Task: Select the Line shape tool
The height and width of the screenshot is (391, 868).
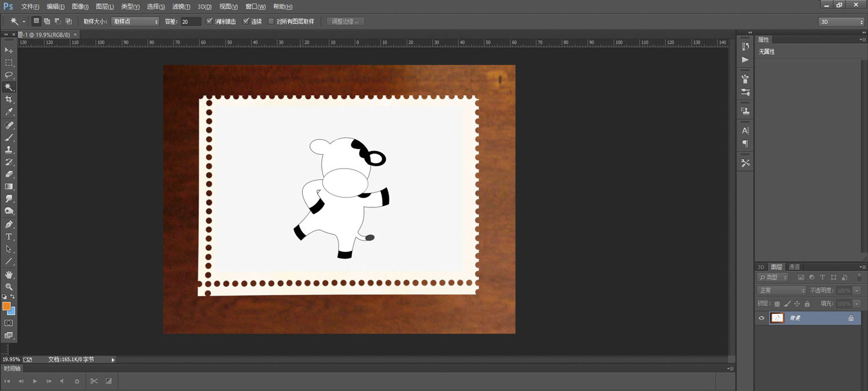Action: tap(9, 261)
